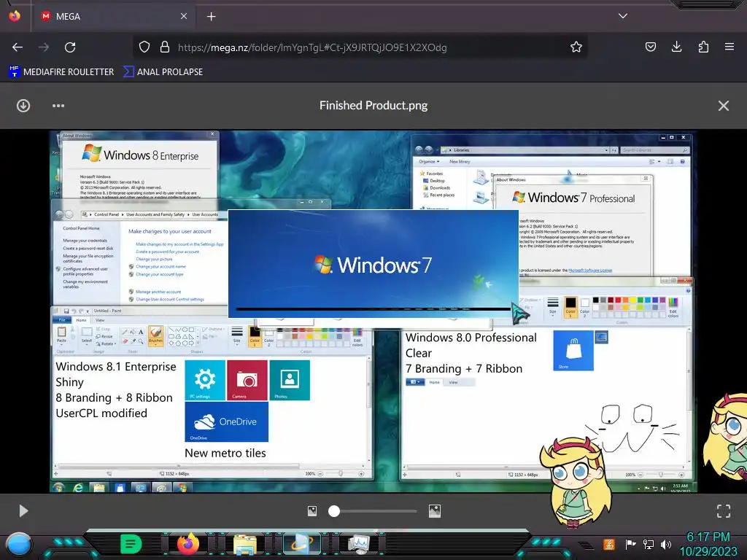Open a new tab with the plus button

[x=211, y=17]
